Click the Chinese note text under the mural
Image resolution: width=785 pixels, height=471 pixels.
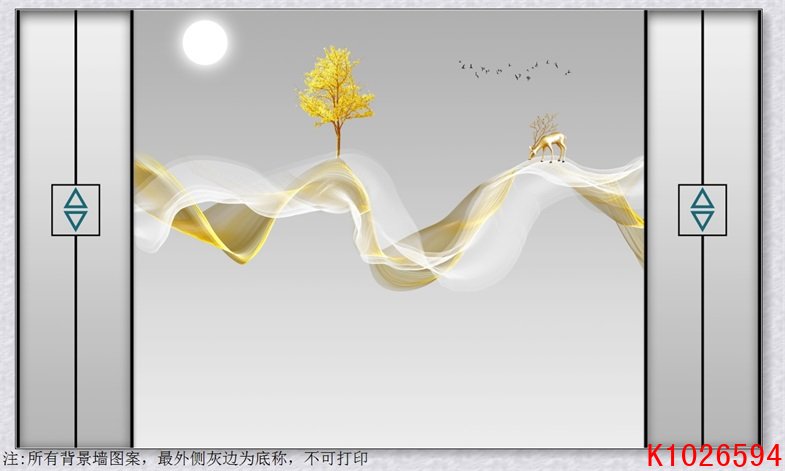point(186,458)
